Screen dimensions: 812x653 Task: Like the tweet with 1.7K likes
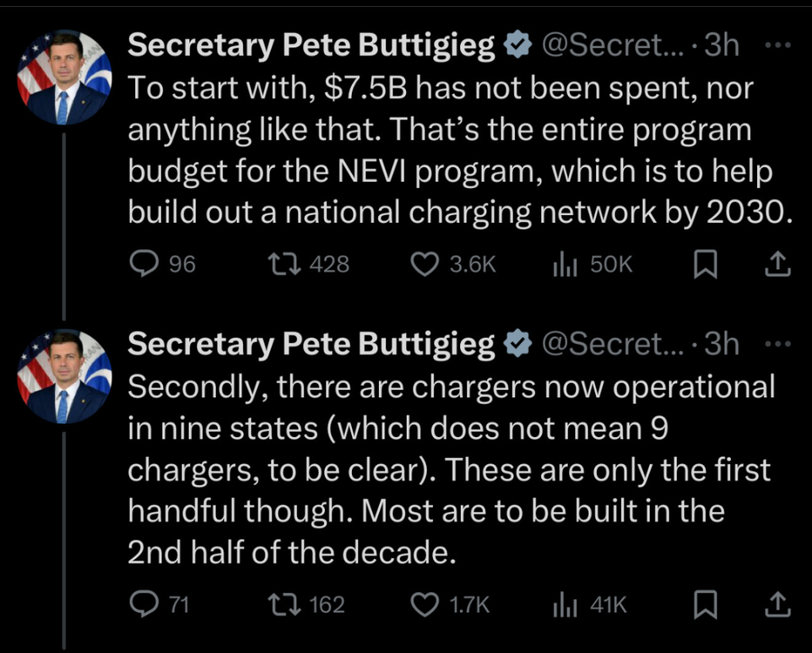pos(424,604)
